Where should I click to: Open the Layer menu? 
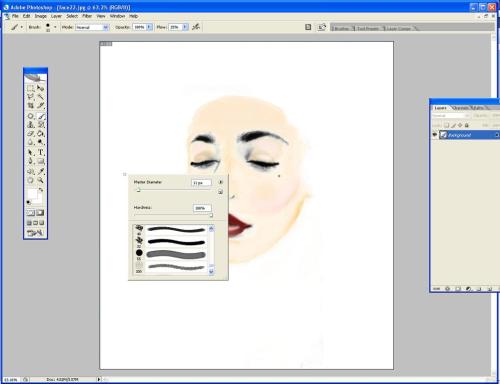pyautogui.click(x=56, y=16)
